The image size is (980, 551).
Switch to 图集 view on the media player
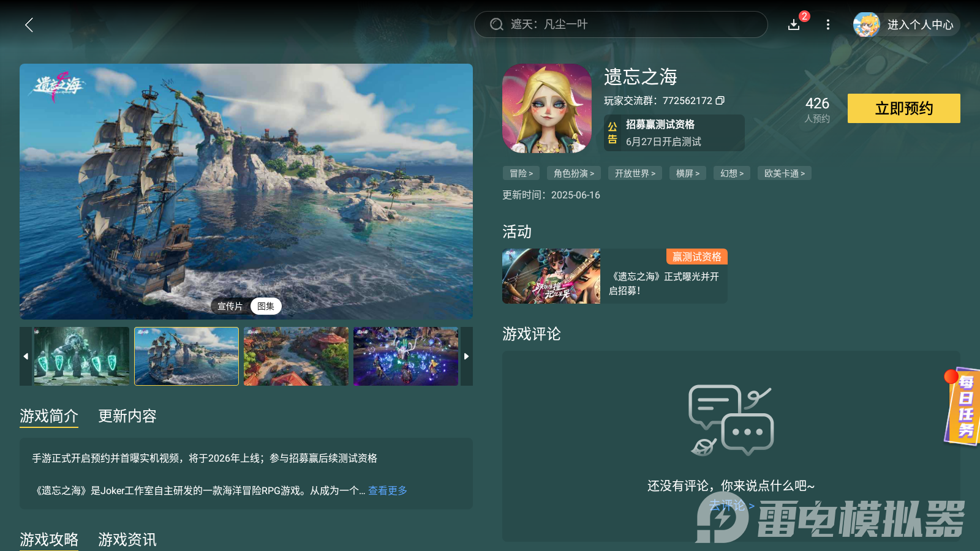coord(266,306)
